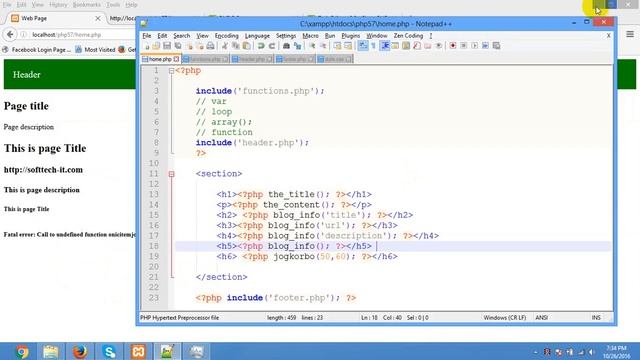Image resolution: width=640 pixels, height=360 pixels.
Task: Click the Copy toolbar icon
Action: pyautogui.click(x=236, y=46)
